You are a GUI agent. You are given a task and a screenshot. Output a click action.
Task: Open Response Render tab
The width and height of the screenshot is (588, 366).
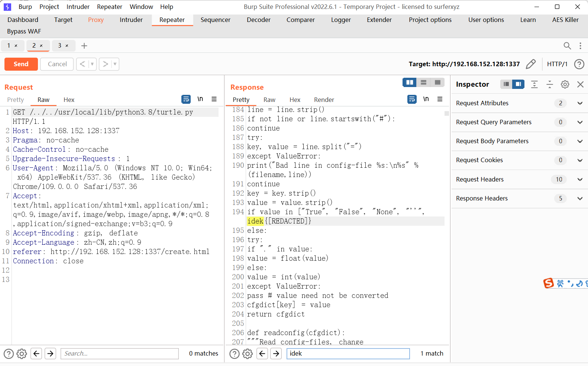point(324,100)
